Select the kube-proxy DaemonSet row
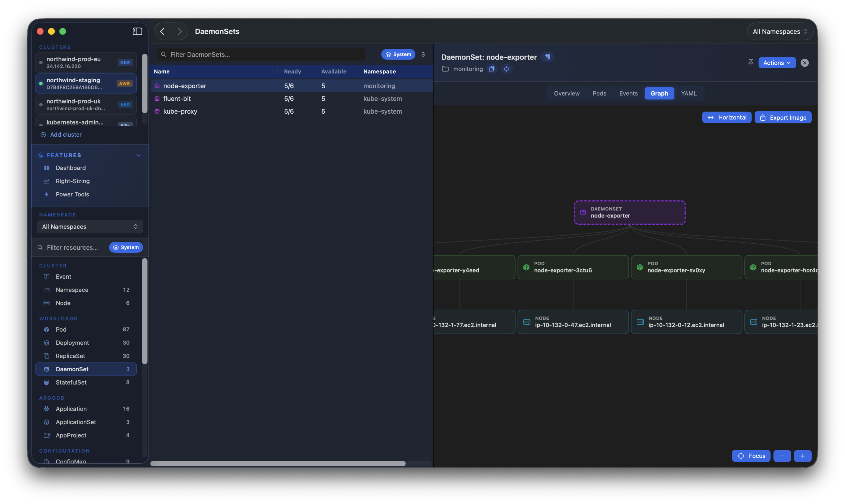 click(291, 111)
